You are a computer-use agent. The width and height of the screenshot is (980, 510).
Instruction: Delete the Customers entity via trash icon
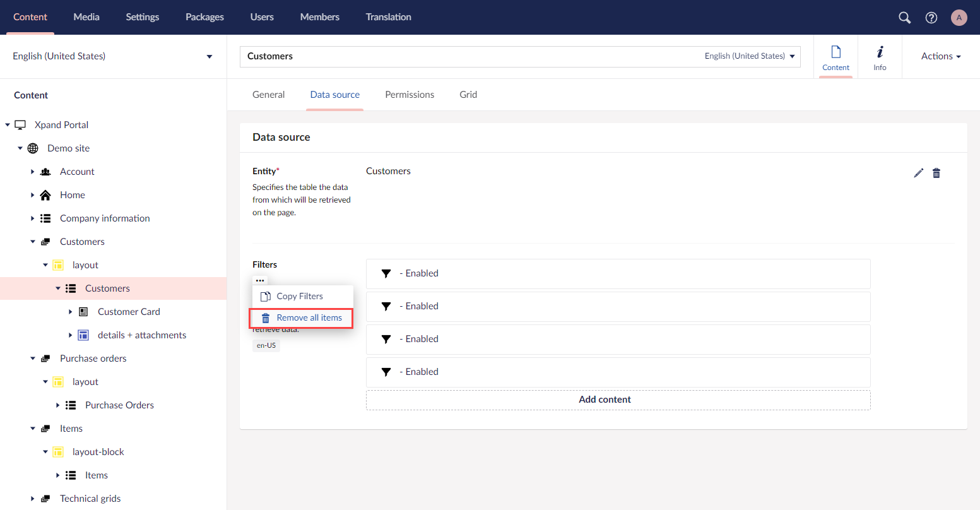[x=936, y=173]
